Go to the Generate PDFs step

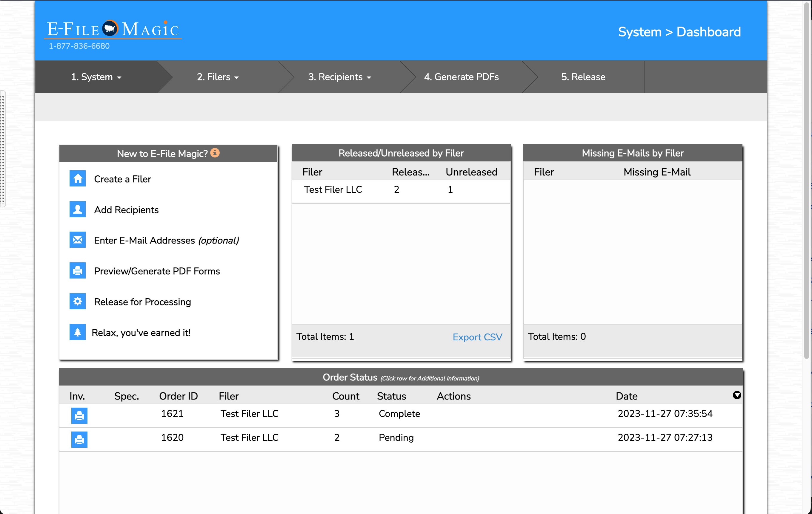click(461, 77)
